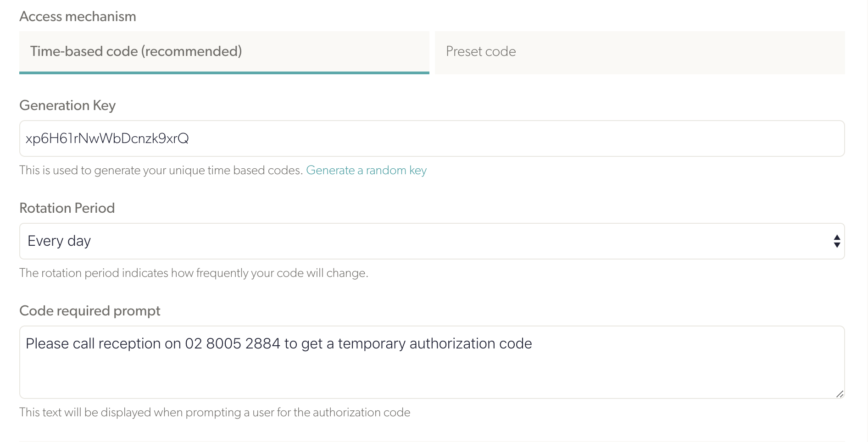868x442 pixels.
Task: Click the Code required prompt label
Action: (90, 311)
